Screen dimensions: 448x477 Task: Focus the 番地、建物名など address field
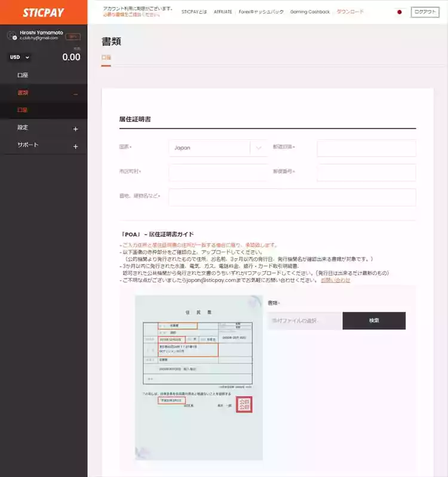coord(292,197)
